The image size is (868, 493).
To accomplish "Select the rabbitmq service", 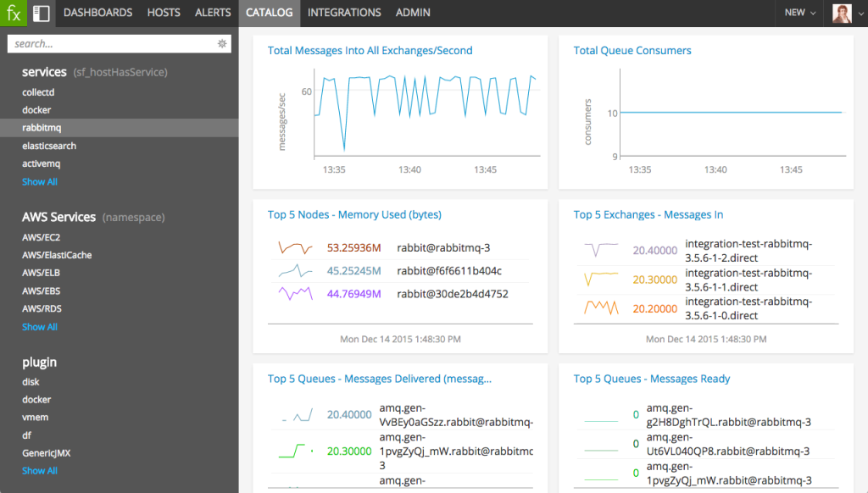I will (x=119, y=128).
